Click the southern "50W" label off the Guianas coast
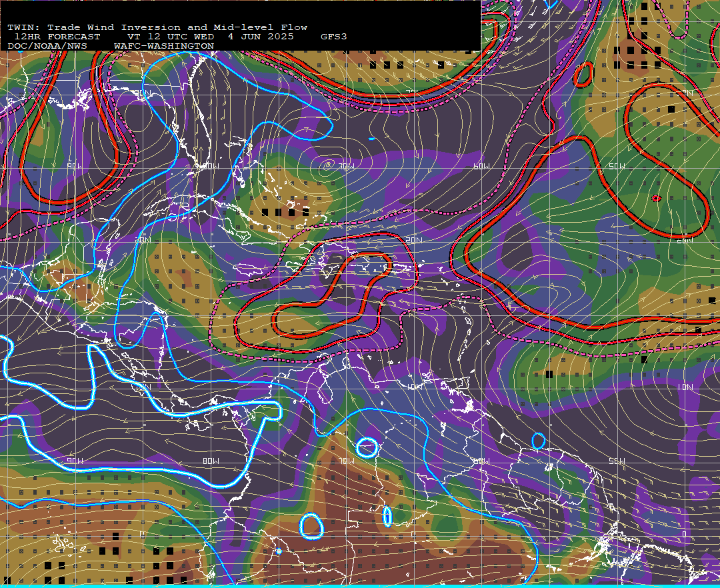The image size is (720, 588). point(617,461)
